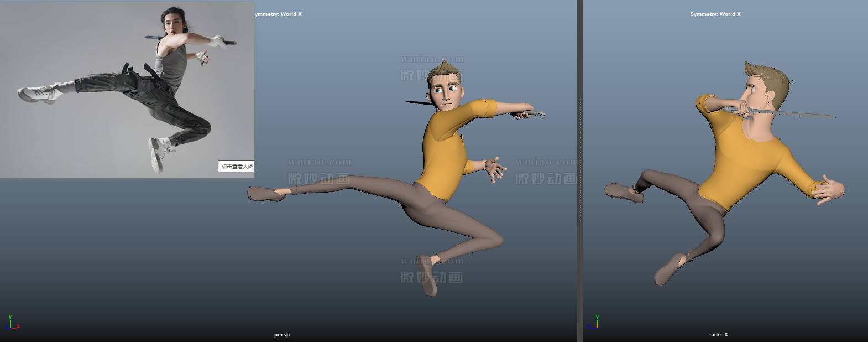The height and width of the screenshot is (342, 868).
Task: Click the 点击查看大图 view-larger button
Action: (x=237, y=166)
